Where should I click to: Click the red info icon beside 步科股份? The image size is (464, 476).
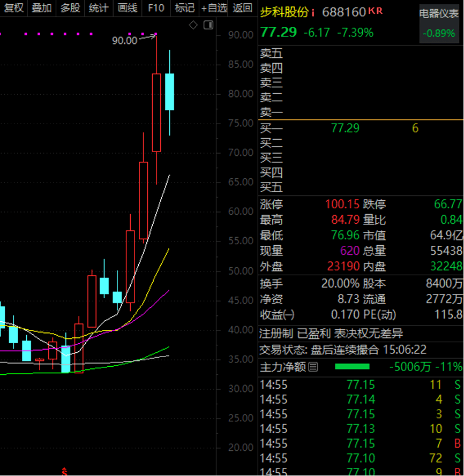[313, 12]
